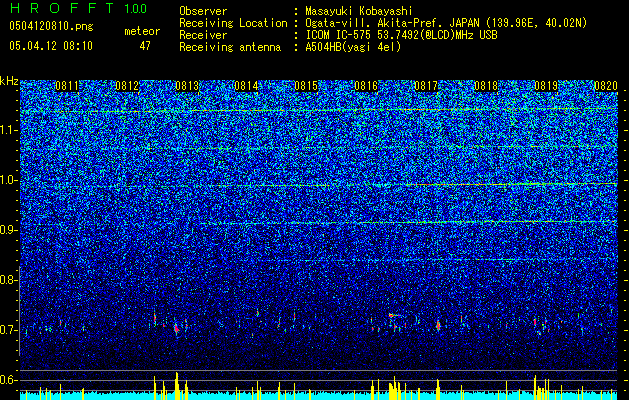
Task: Click the 0.8 frequency axis label
Action: [x=8, y=280]
